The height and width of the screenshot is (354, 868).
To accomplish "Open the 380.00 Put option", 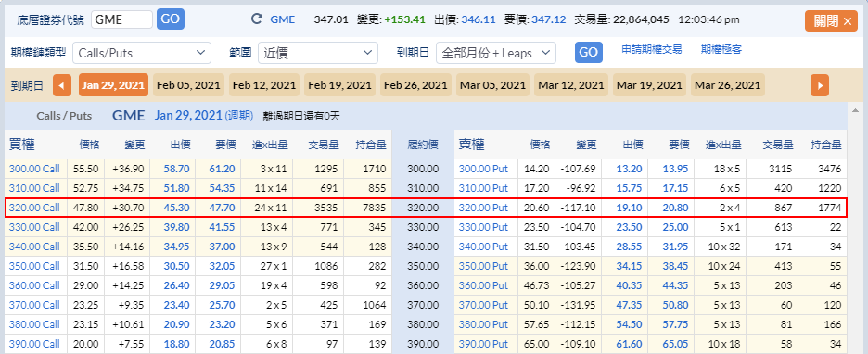I will 483,324.
